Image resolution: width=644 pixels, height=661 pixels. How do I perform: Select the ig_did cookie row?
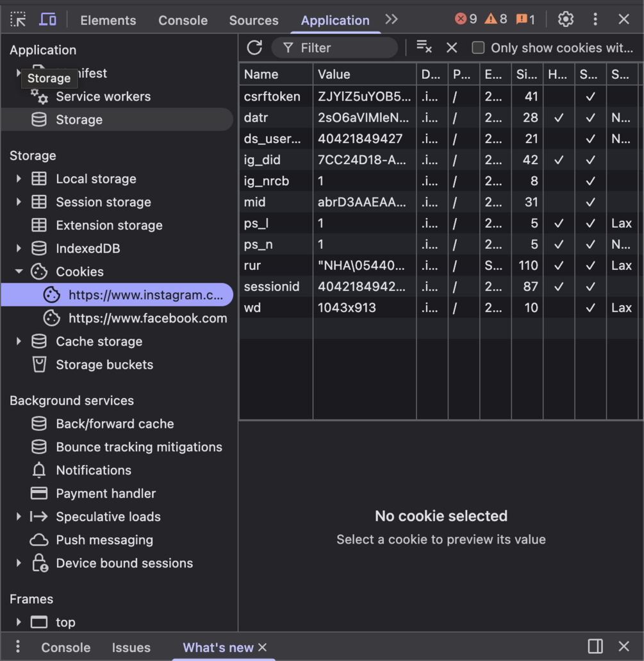[x=438, y=160]
